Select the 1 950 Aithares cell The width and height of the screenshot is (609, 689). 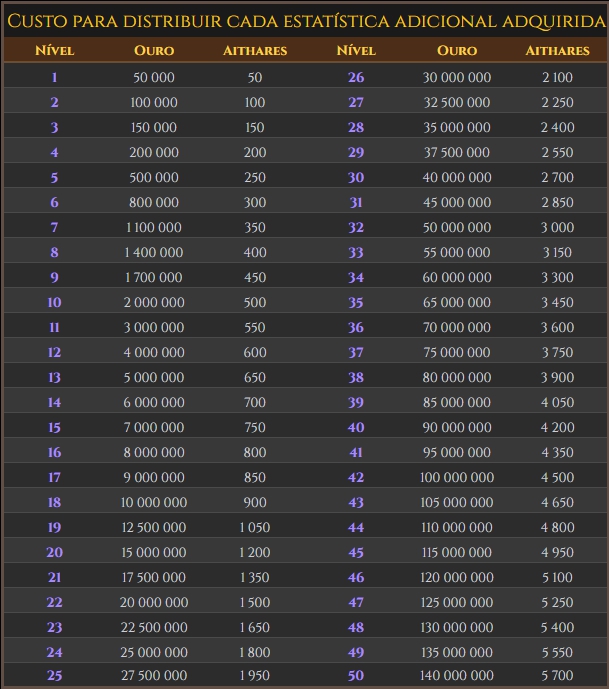tap(254, 675)
